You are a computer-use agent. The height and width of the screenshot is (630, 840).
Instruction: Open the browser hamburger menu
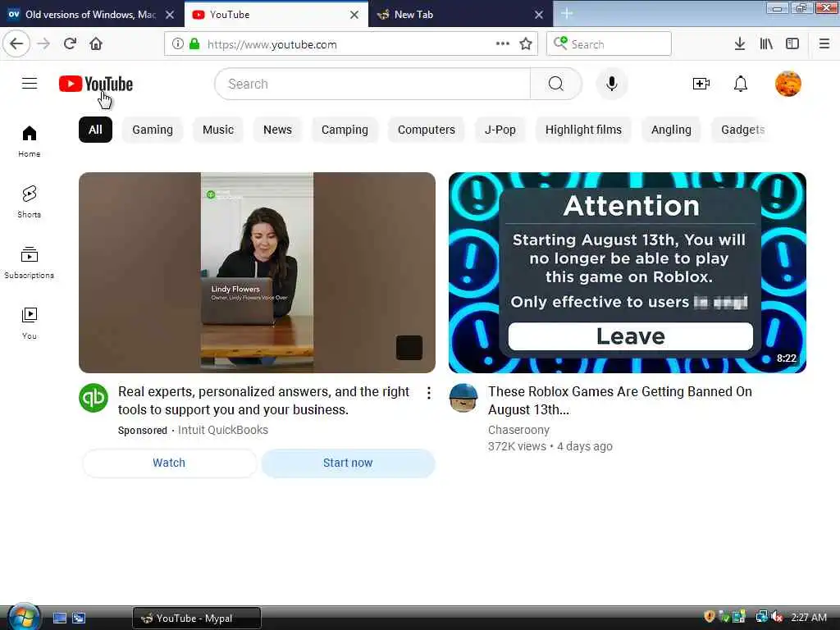click(824, 44)
